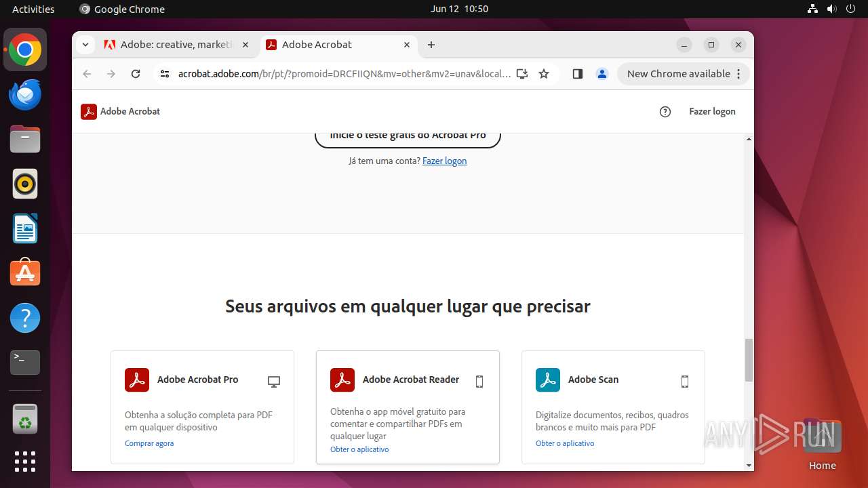Open the help question mark icon
868x488 pixels.
point(665,112)
